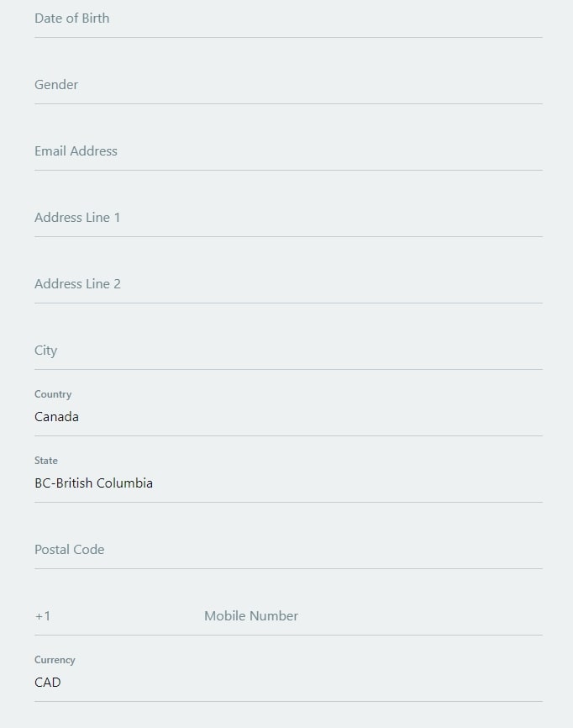
Task: Click the Postal Code label text
Action: [x=69, y=549]
